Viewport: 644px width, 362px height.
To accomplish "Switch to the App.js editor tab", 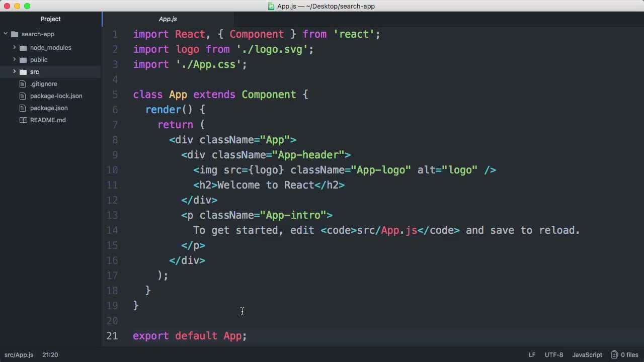I will tap(168, 19).
